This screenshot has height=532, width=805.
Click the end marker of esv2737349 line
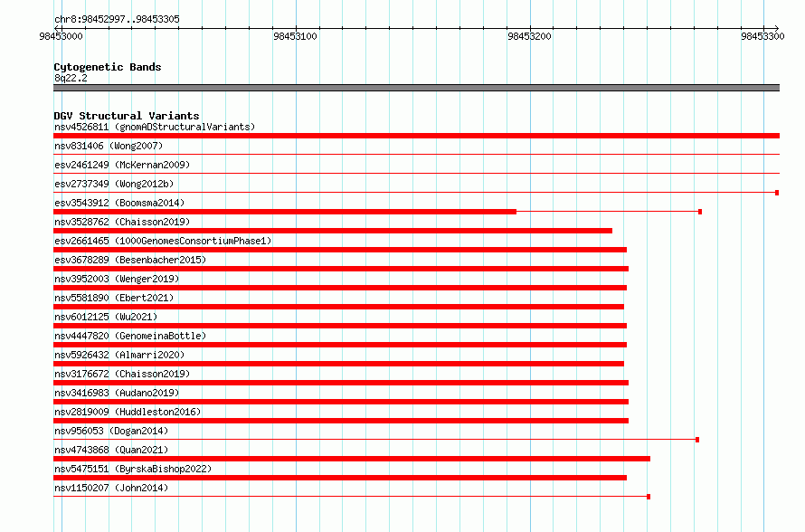(777, 193)
